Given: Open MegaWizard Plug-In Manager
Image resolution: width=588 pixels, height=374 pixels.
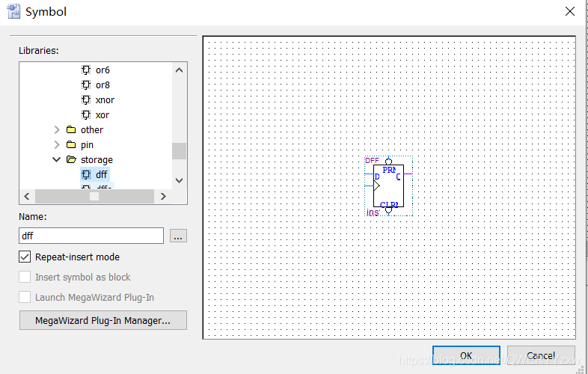Looking at the screenshot, I should pos(103,320).
